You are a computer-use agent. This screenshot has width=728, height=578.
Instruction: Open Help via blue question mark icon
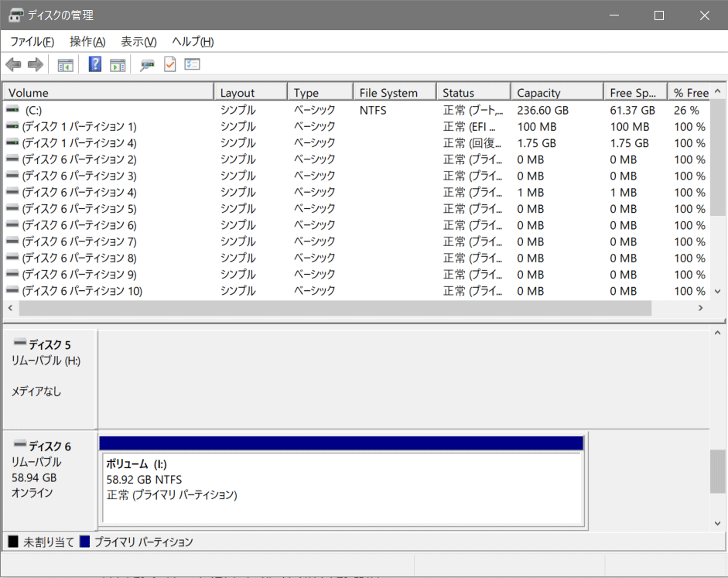[94, 64]
